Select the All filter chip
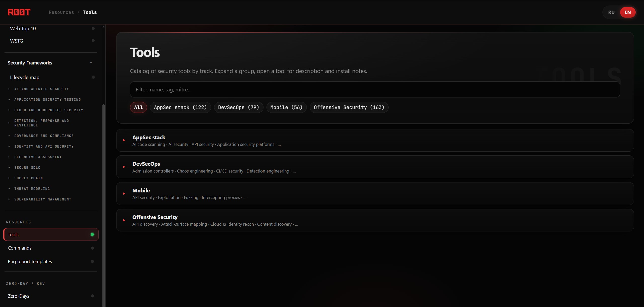Viewport: 644px width, 307px height. tap(138, 107)
